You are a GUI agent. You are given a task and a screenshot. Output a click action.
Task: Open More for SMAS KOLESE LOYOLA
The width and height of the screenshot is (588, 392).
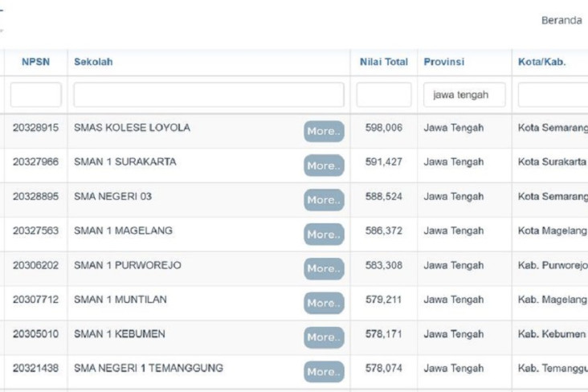pos(324,131)
